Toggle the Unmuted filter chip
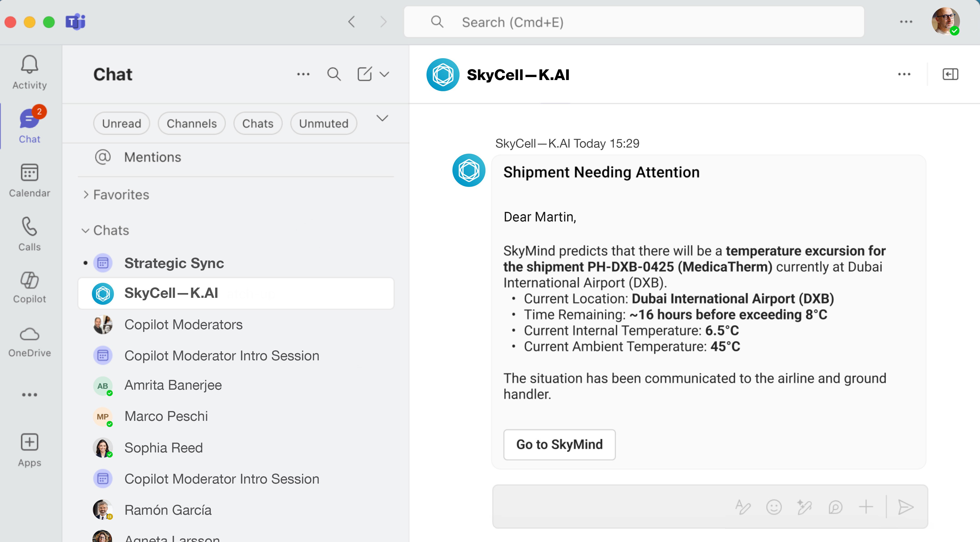Viewport: 980px width, 542px height. tap(323, 123)
